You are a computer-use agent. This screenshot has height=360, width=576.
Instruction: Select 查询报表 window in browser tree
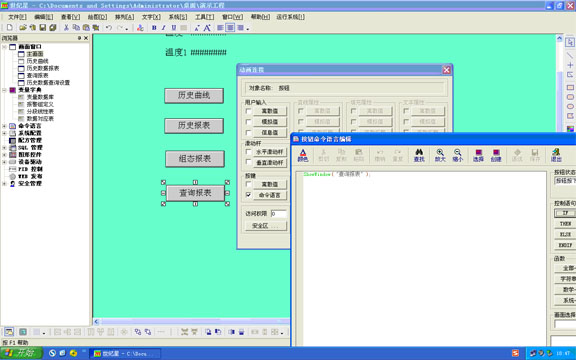pyautogui.click(x=37, y=76)
